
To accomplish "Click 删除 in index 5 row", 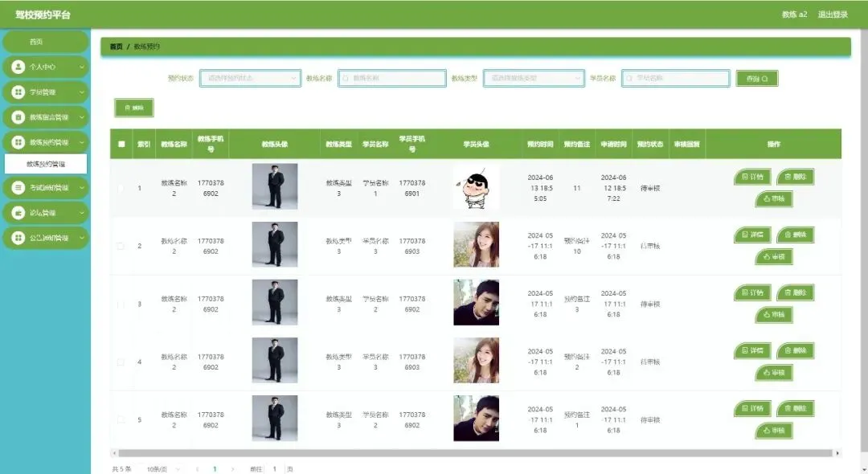I will pyautogui.click(x=795, y=409).
